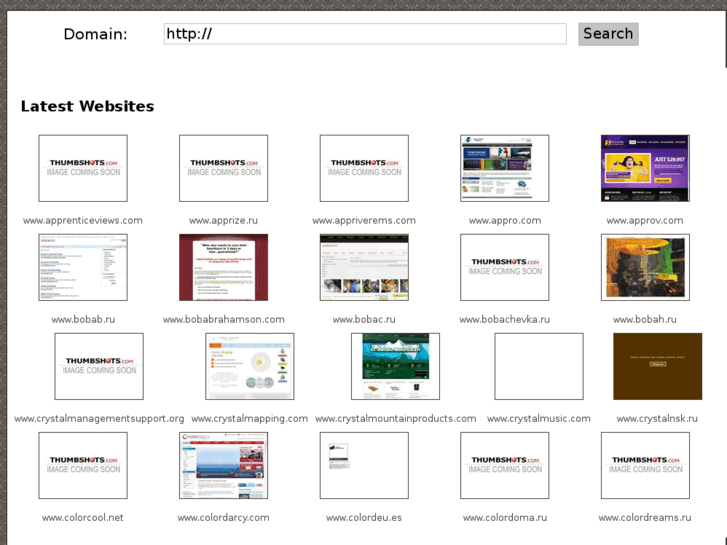
Task: Select the www.appro.com site thumbnail
Action: (x=504, y=168)
